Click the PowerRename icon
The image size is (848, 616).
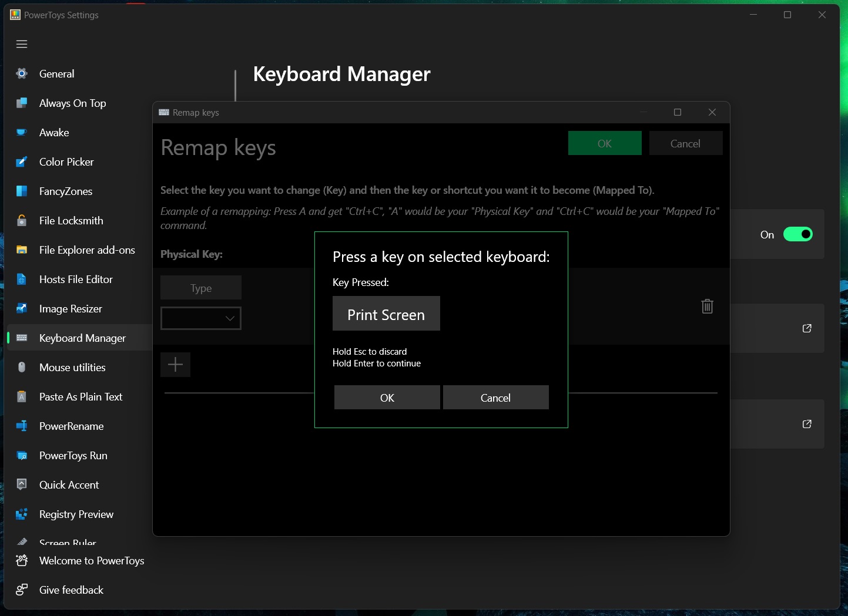pyautogui.click(x=22, y=426)
